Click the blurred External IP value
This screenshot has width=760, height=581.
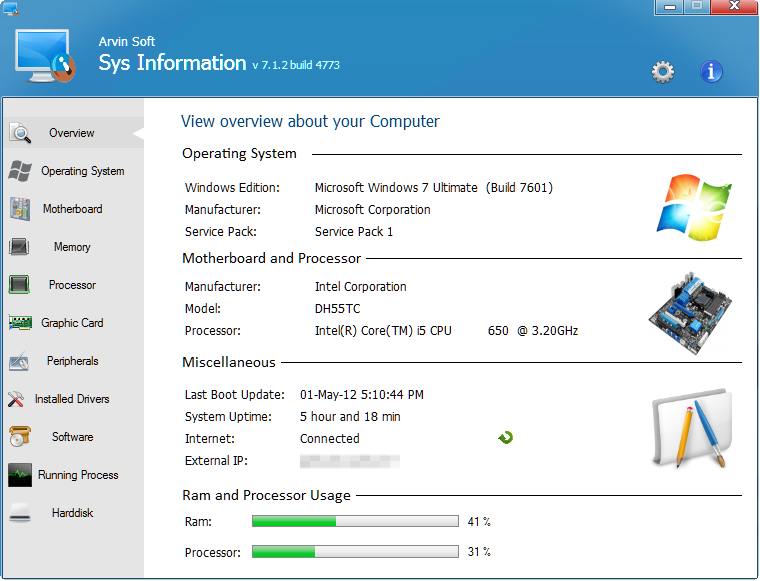point(350,461)
